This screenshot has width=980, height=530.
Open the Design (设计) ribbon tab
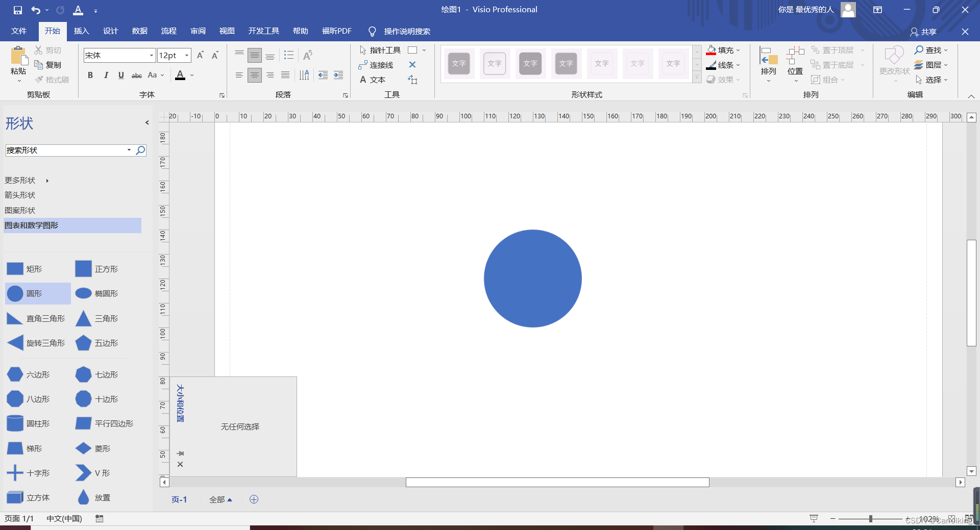110,31
